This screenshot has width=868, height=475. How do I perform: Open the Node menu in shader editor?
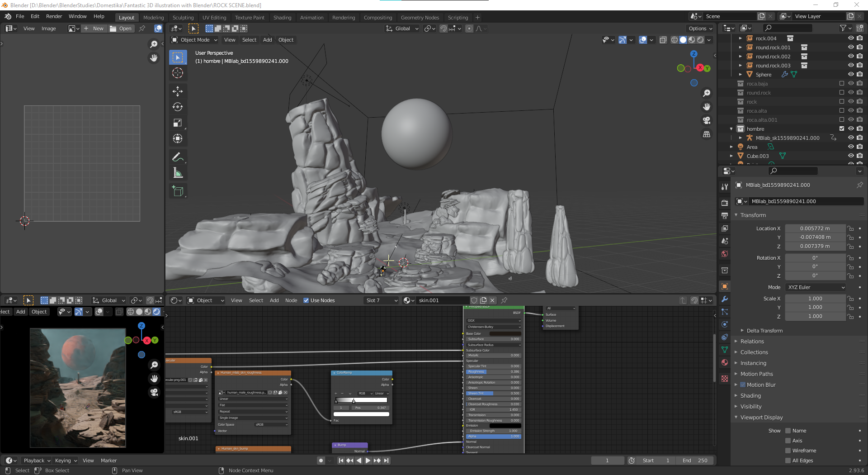pyautogui.click(x=291, y=300)
